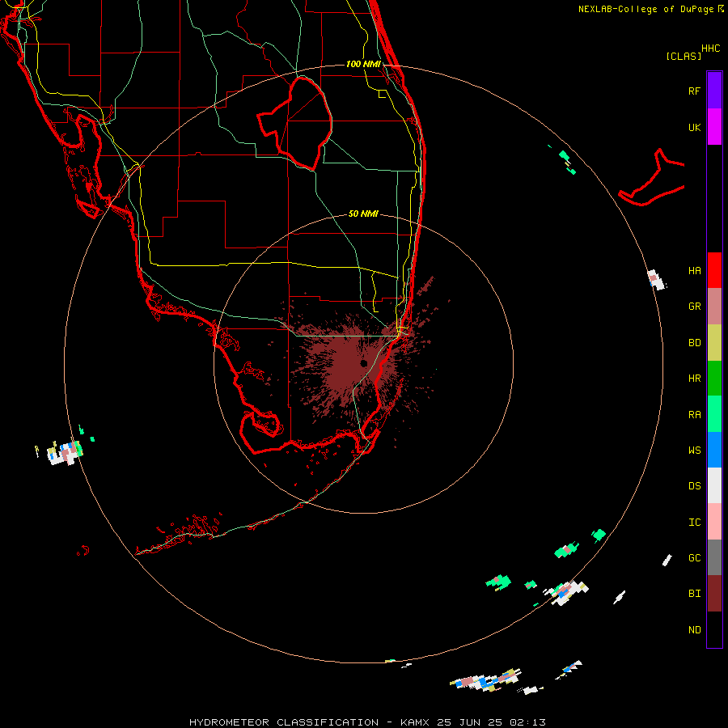Click the GC legend label
This screenshot has width=728, height=728.
pos(694,558)
